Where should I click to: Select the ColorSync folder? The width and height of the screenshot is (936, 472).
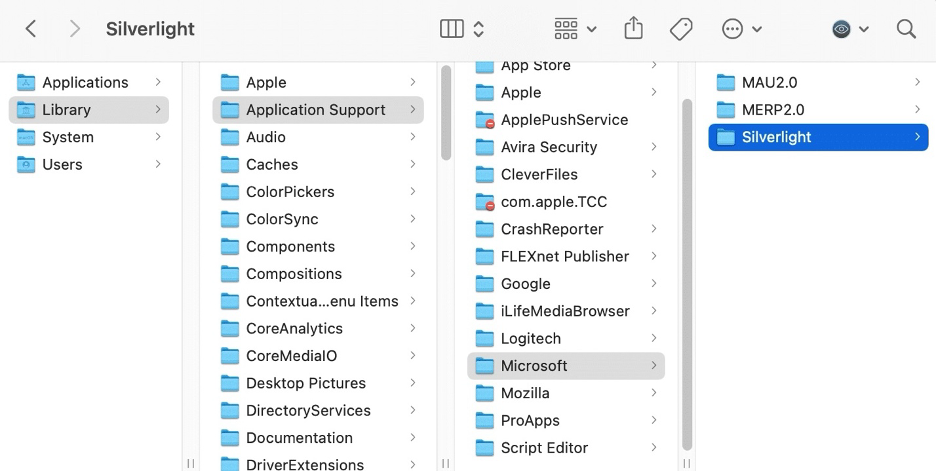[x=318, y=220]
